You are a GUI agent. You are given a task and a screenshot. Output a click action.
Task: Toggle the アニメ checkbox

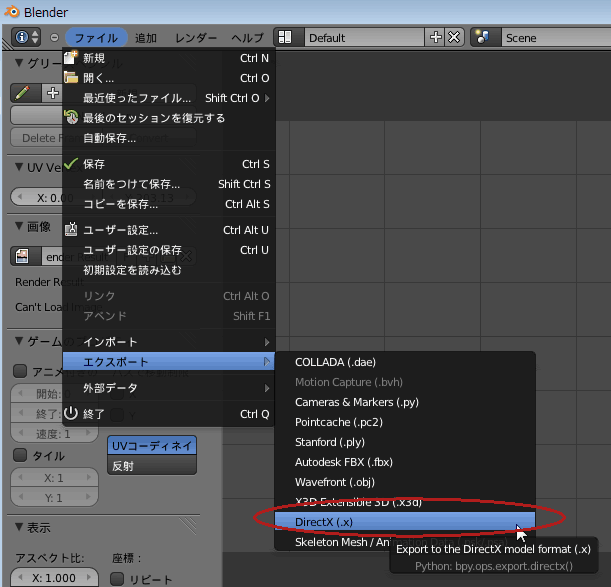point(20,371)
